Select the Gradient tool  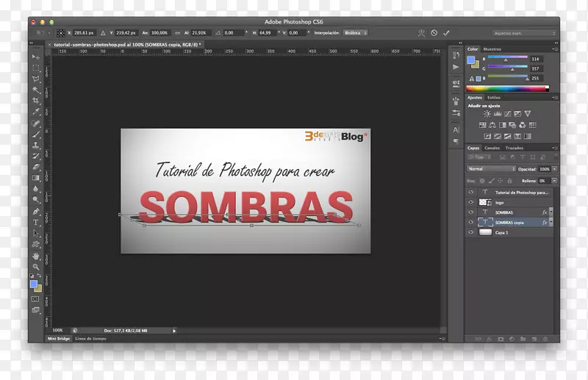(x=35, y=178)
